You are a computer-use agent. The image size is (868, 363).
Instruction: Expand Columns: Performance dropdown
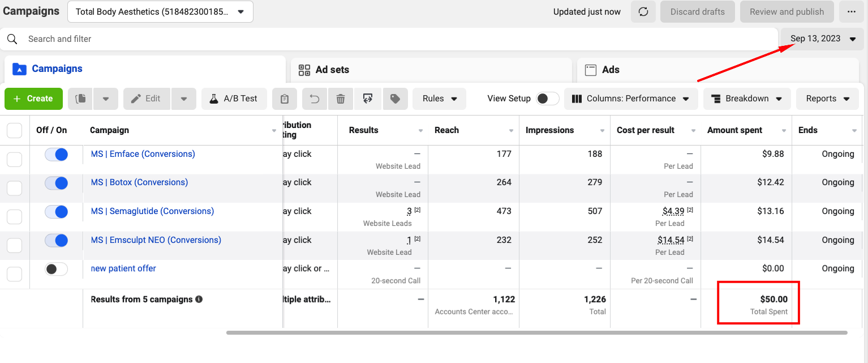tap(630, 99)
